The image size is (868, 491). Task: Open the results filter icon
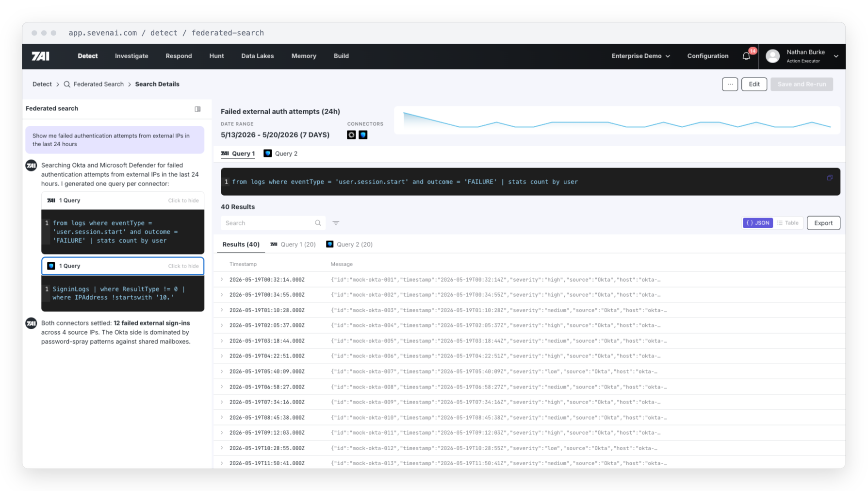(x=336, y=223)
